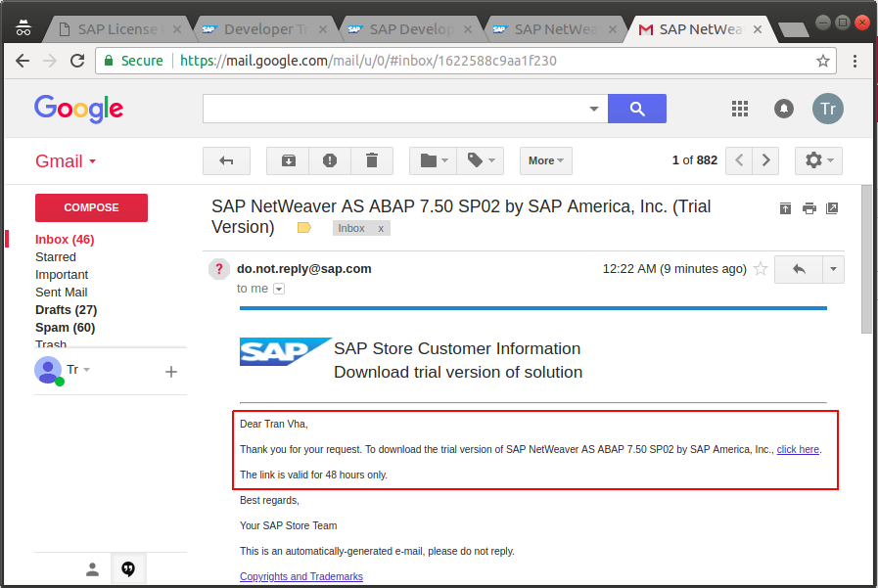Open Important folder

(62, 275)
